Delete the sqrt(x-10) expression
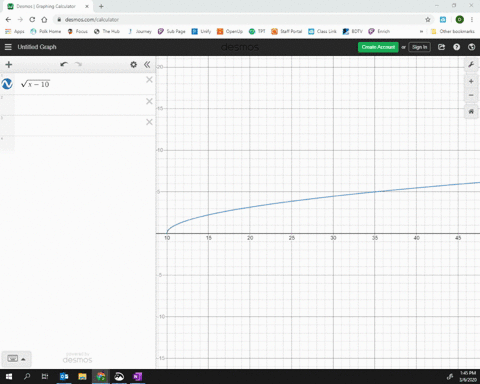Image resolution: width=480 pixels, height=384 pixels. click(x=149, y=80)
